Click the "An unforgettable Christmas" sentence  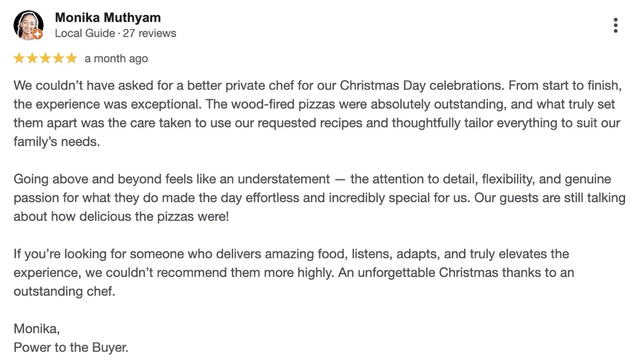[456, 272]
